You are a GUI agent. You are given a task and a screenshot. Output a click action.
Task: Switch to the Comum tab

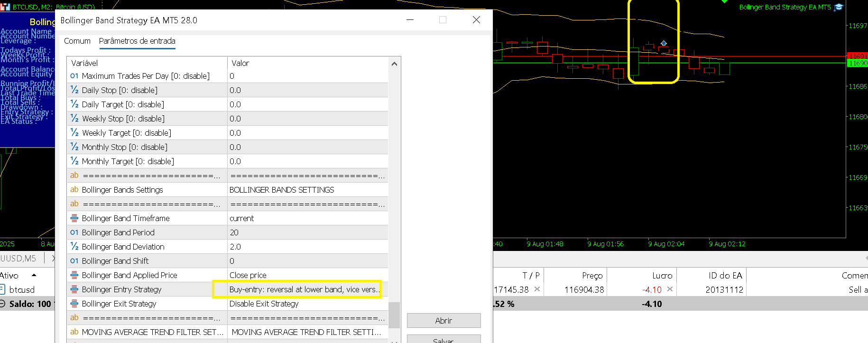(x=77, y=41)
